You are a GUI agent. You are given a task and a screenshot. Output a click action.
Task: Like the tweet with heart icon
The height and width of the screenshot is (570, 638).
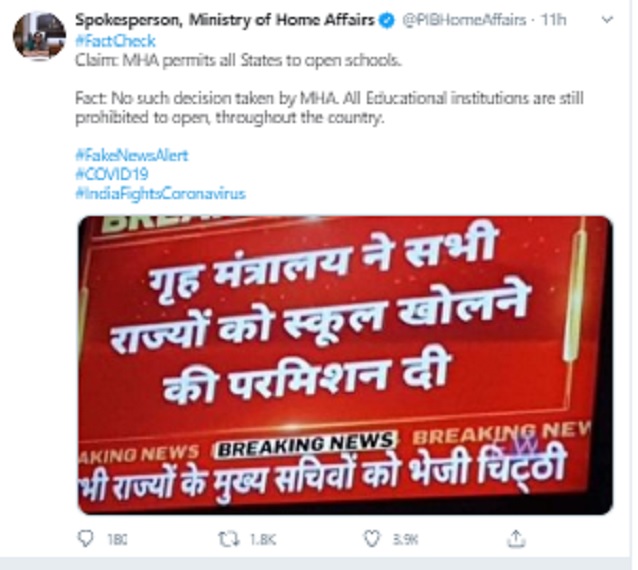coord(371,539)
